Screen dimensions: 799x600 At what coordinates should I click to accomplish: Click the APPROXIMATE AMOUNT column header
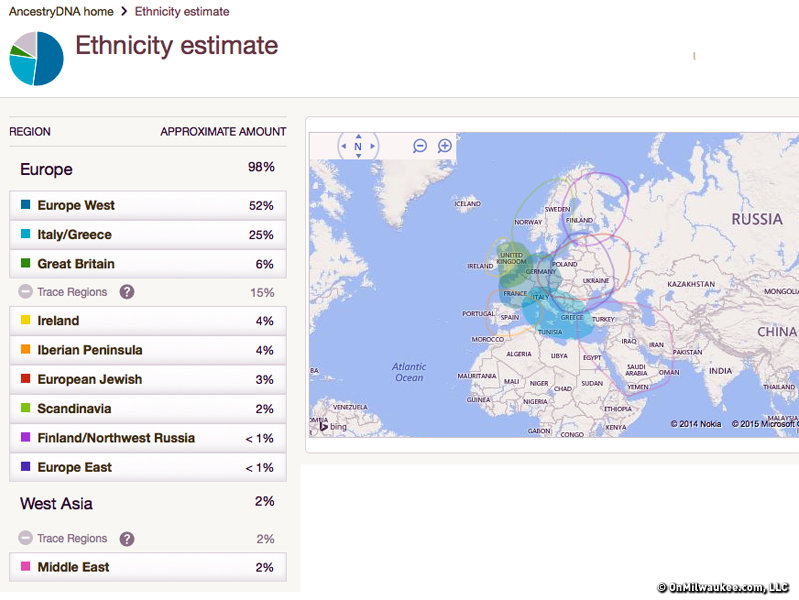[x=223, y=132]
